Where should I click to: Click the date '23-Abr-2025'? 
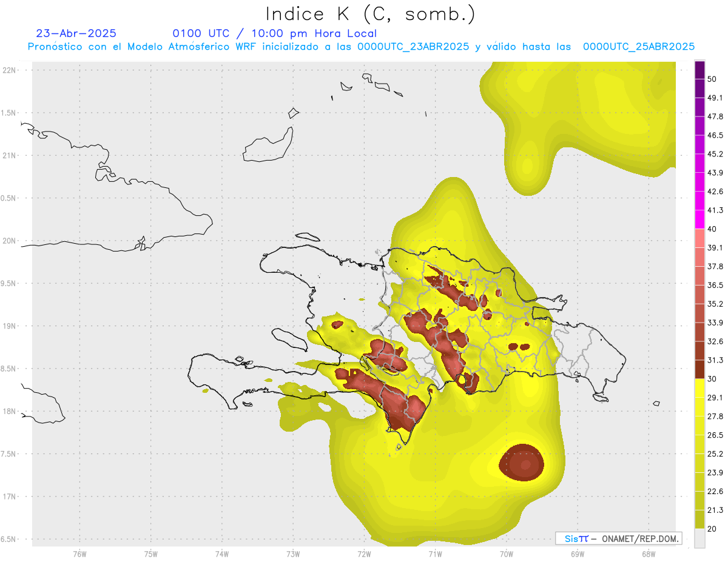point(76,33)
